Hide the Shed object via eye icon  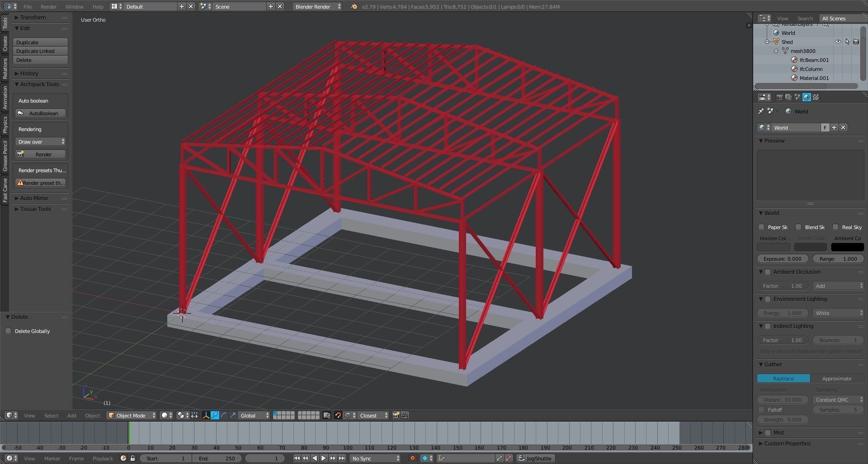click(838, 42)
